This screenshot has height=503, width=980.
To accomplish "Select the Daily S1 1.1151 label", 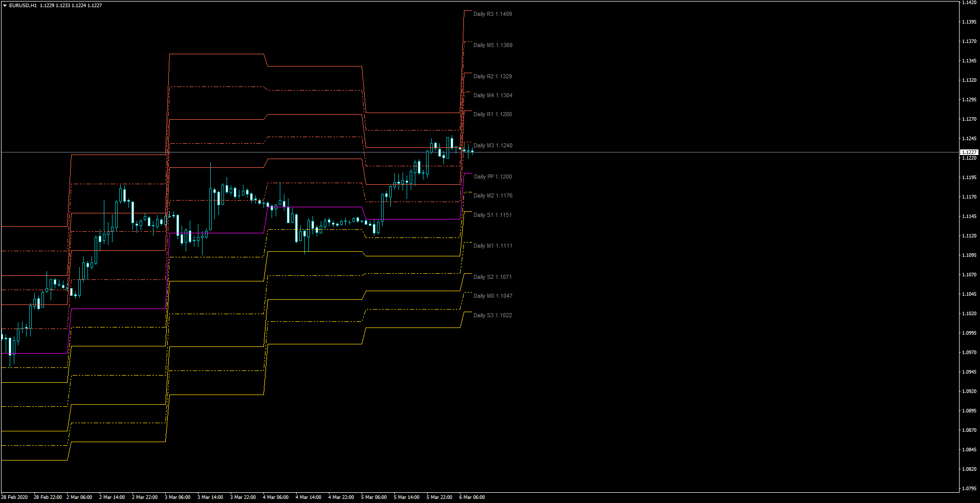I will tap(493, 215).
